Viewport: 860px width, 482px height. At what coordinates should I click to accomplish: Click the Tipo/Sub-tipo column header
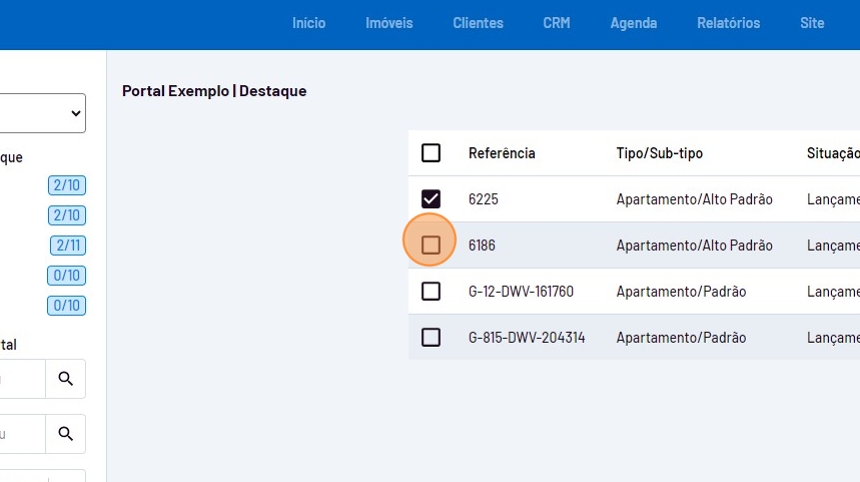click(x=659, y=153)
